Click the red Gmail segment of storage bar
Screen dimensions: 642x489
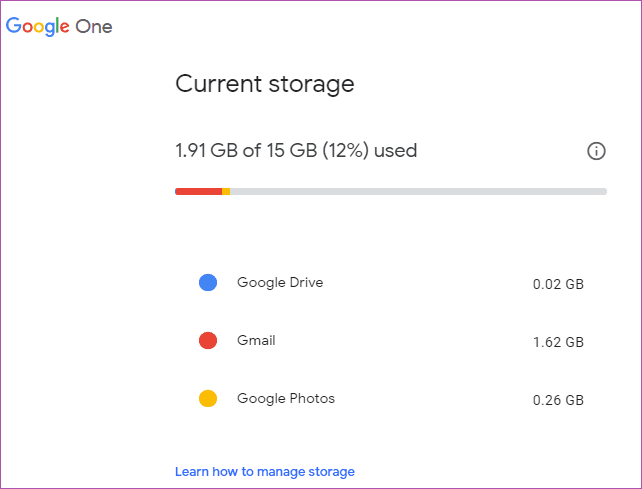pyautogui.click(x=199, y=192)
